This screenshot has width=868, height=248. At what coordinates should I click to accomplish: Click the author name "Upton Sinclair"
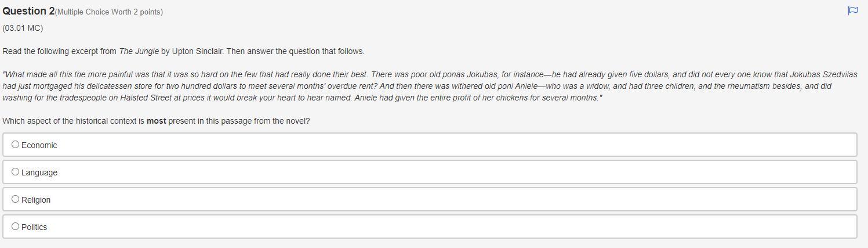point(198,51)
